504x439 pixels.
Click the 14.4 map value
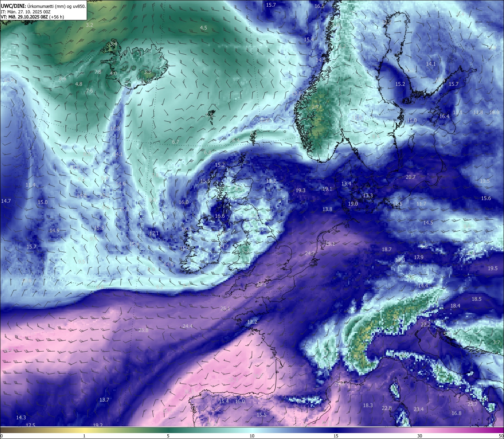point(423,286)
